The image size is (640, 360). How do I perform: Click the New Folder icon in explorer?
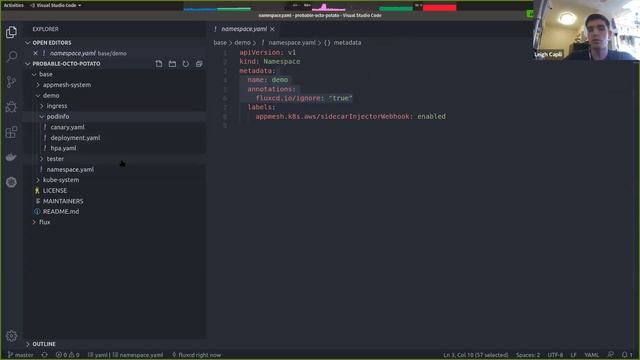tap(172, 64)
